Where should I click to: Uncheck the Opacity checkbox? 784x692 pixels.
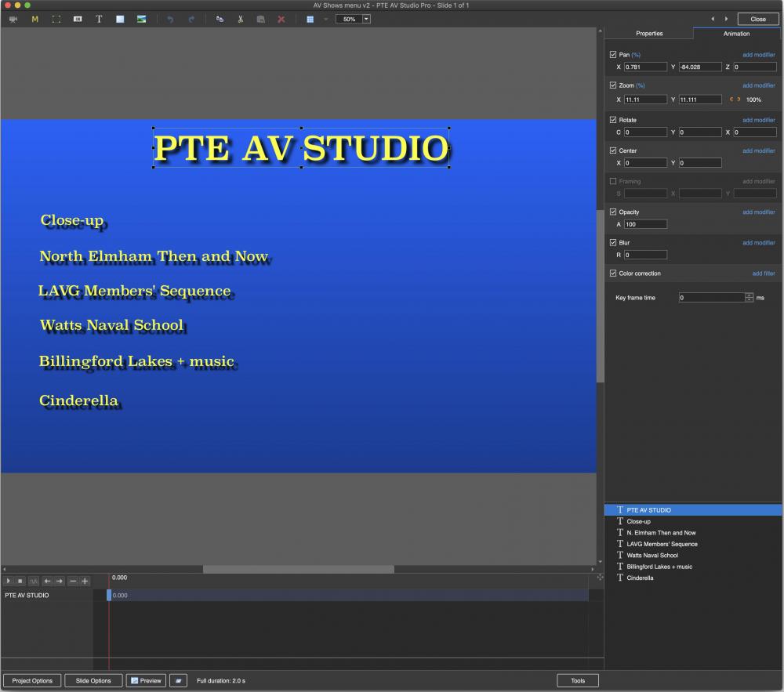[x=613, y=212]
